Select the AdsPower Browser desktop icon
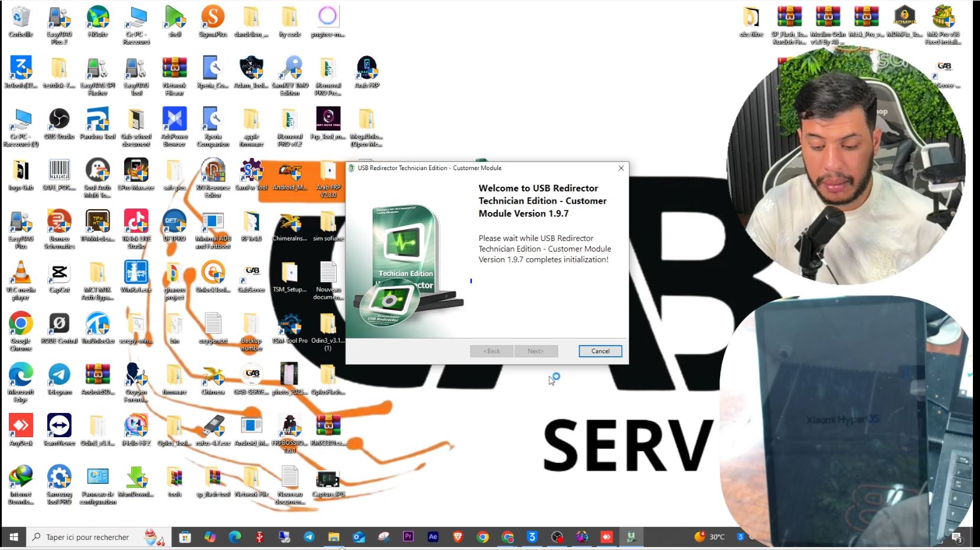The height and width of the screenshot is (550, 980). click(174, 127)
